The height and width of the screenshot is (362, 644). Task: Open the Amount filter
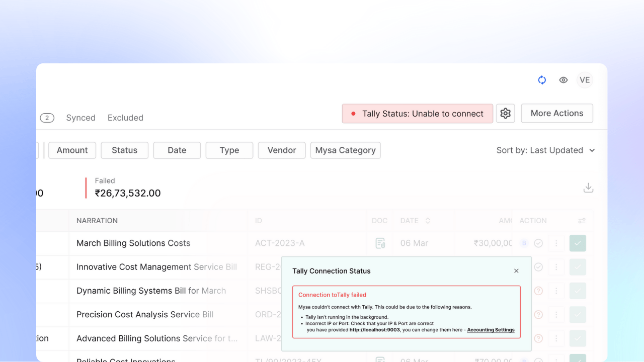pos(72,150)
